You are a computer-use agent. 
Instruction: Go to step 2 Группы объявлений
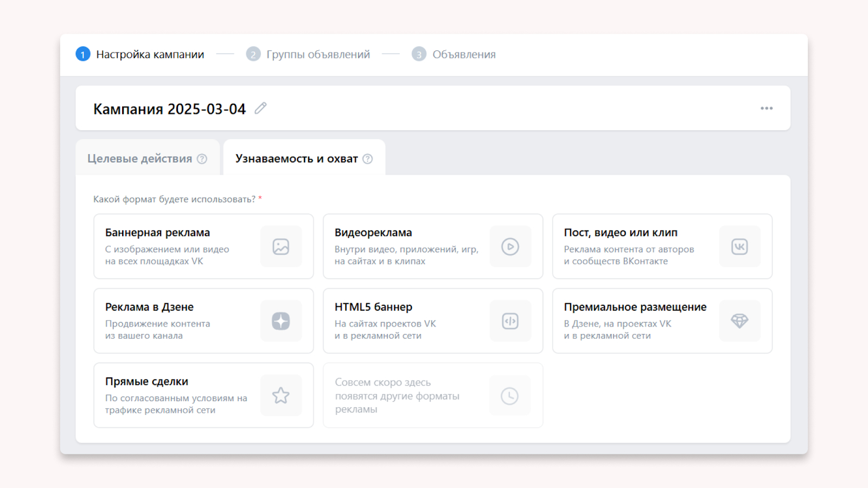pyautogui.click(x=318, y=55)
